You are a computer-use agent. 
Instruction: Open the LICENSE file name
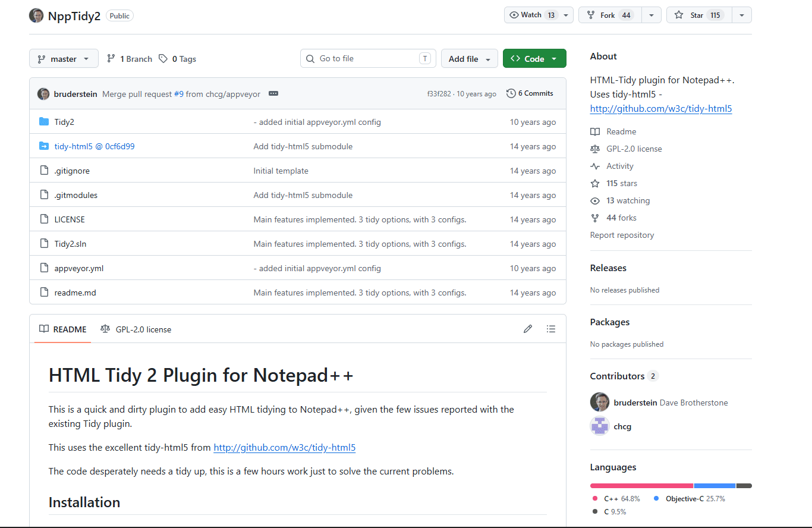click(x=70, y=219)
